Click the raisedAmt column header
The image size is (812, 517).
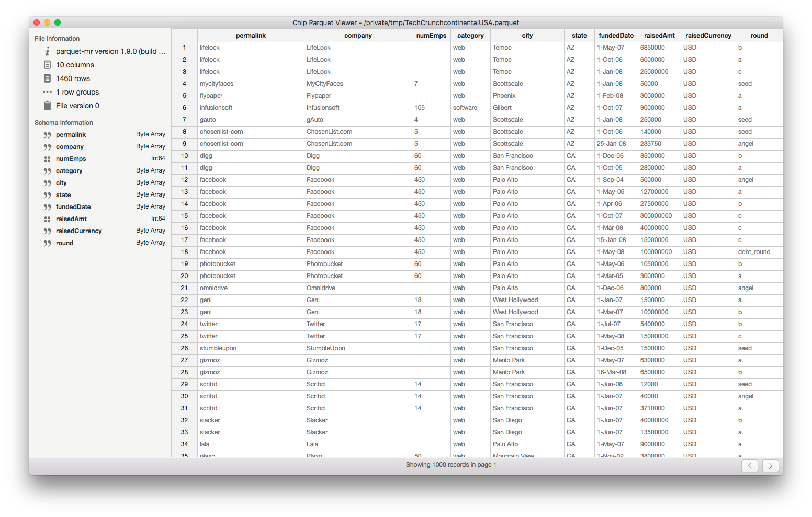click(x=659, y=36)
